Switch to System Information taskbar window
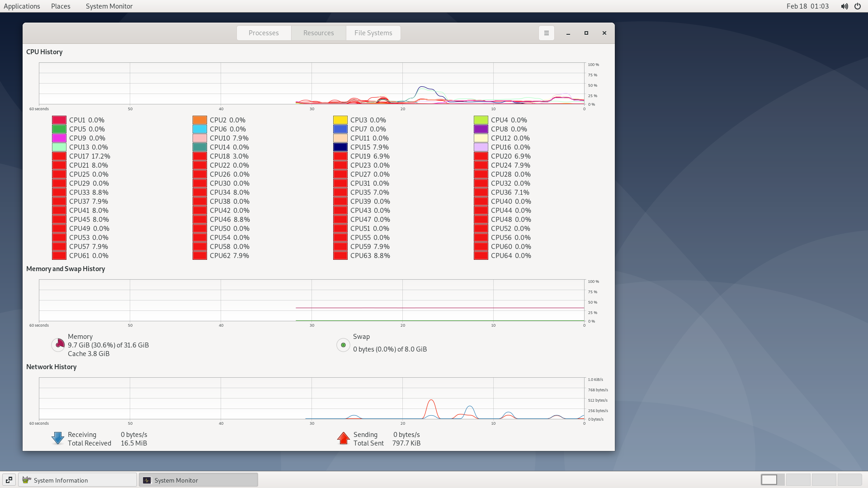The height and width of the screenshot is (488, 868). point(77,480)
